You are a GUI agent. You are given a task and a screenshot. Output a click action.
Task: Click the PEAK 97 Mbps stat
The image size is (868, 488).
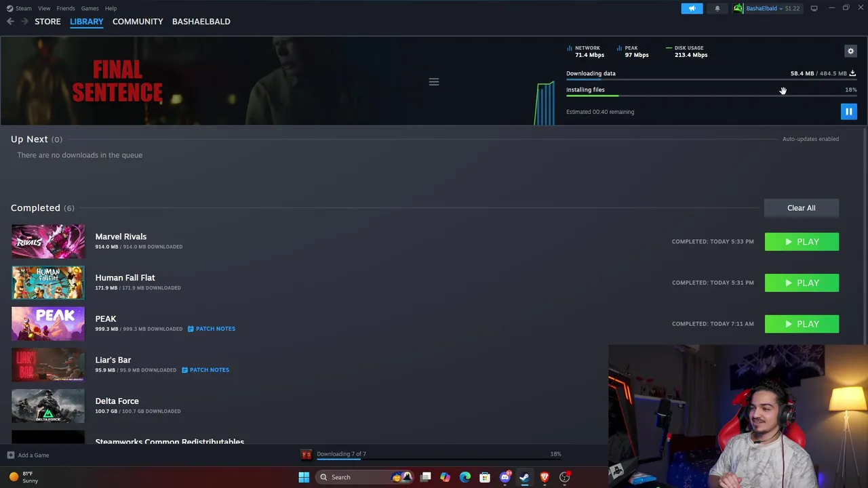[x=633, y=52]
